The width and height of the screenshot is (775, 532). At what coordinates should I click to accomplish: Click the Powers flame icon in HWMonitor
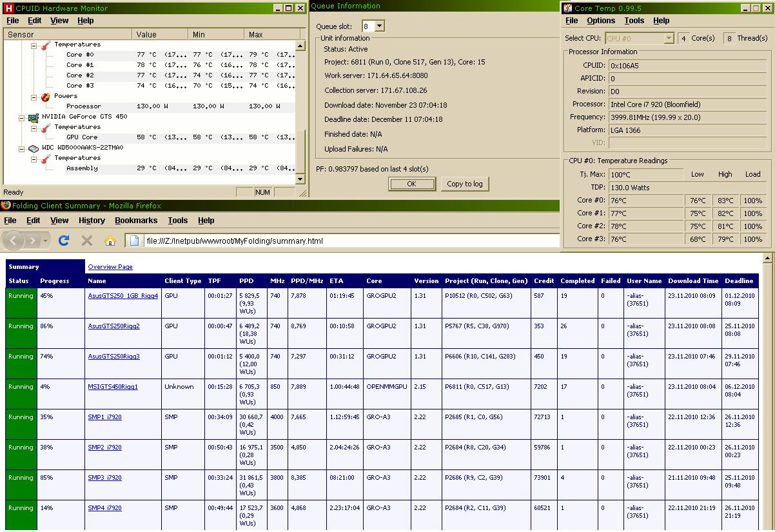click(x=45, y=96)
